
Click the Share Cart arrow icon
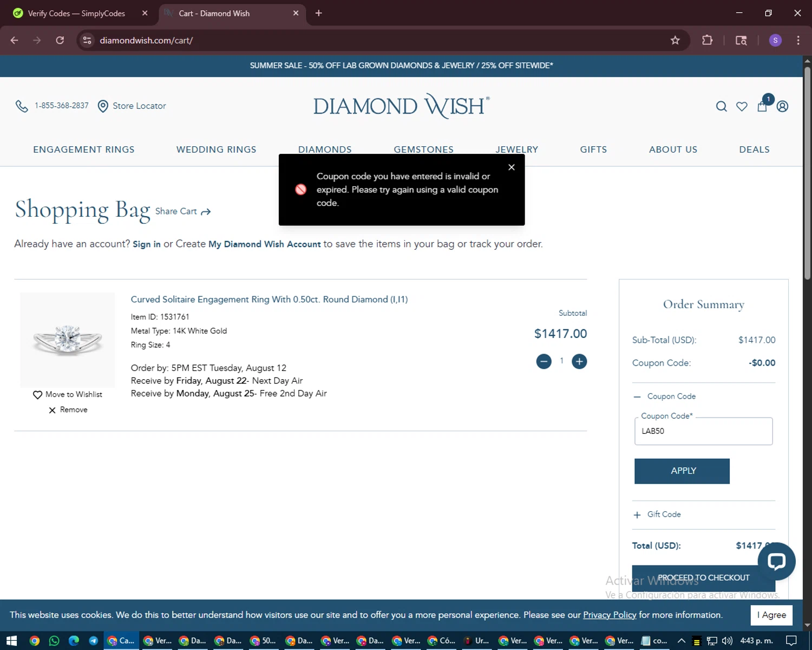pyautogui.click(x=206, y=212)
